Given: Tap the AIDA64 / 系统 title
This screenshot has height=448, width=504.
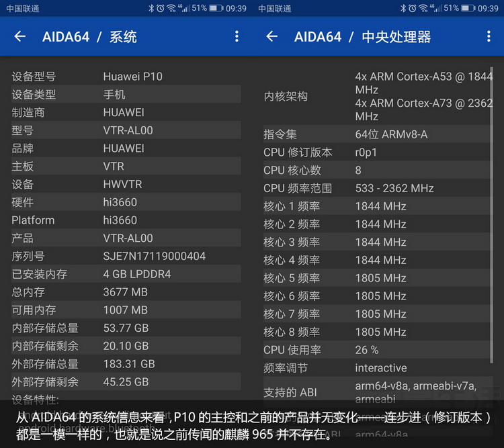Looking at the screenshot, I should click(x=89, y=37).
